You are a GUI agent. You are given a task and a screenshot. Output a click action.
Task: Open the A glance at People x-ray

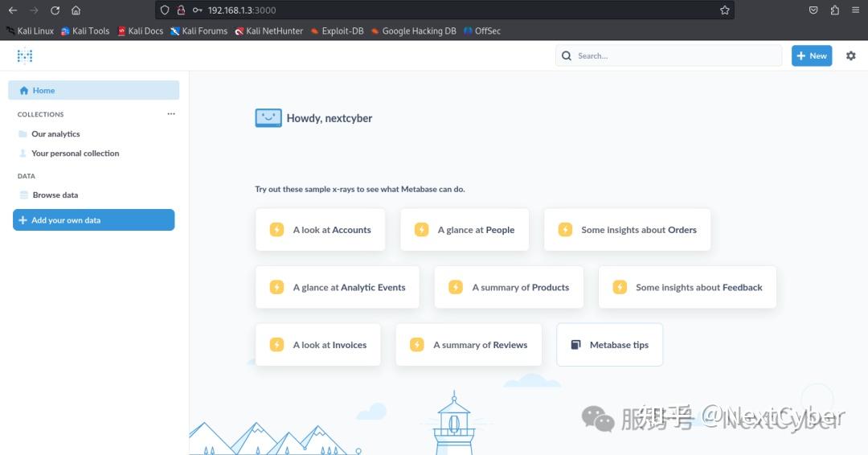click(465, 230)
